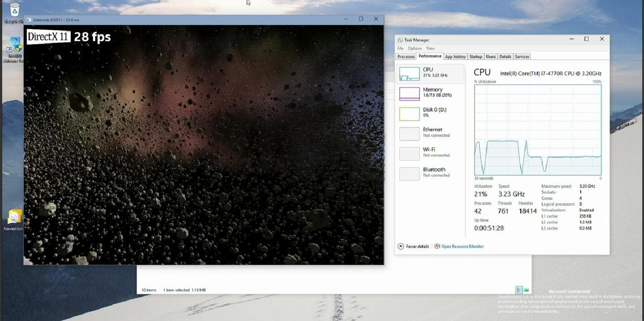Click the 3.23 GHz Speed value
644x321 pixels.
coord(511,194)
